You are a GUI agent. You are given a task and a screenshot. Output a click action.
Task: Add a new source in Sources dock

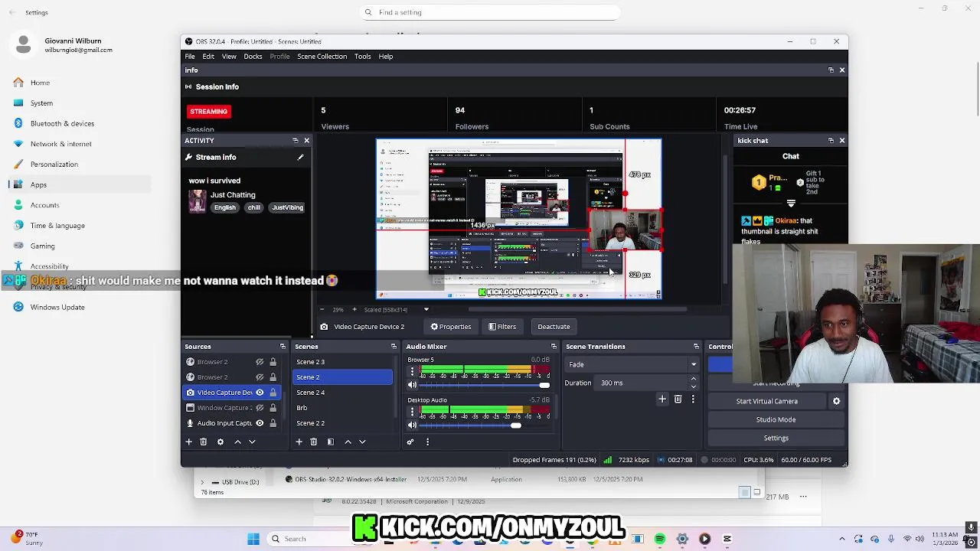(188, 442)
